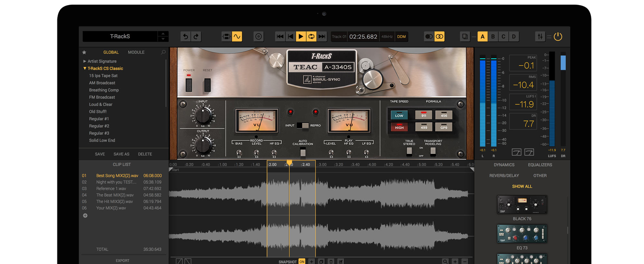Click the SAVE AS preset button
644x264 pixels.
[x=121, y=154]
